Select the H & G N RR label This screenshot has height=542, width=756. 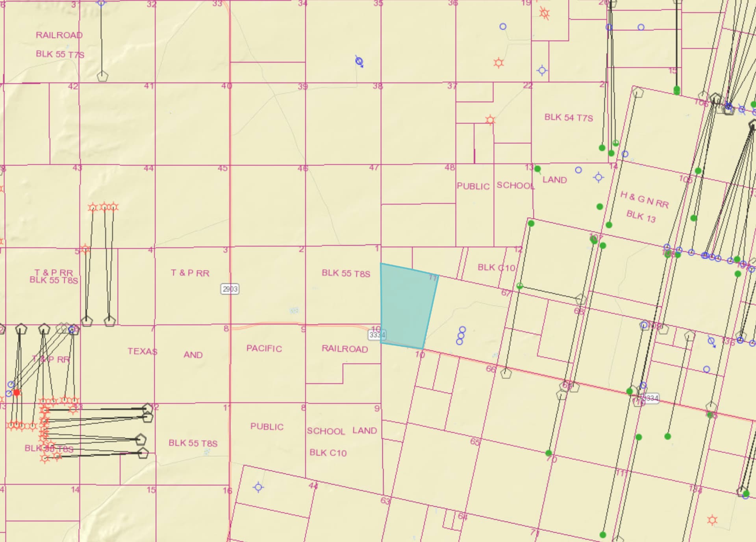click(645, 199)
